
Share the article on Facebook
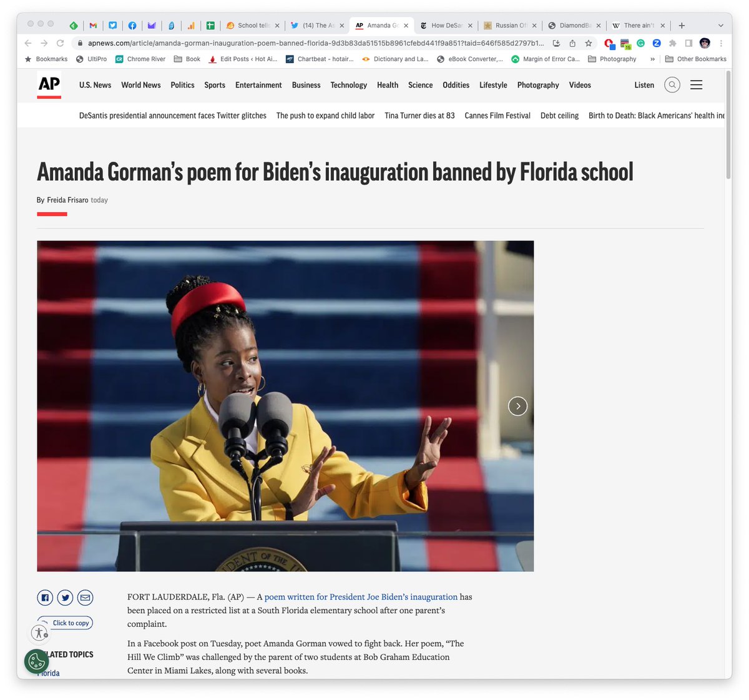pyautogui.click(x=45, y=598)
